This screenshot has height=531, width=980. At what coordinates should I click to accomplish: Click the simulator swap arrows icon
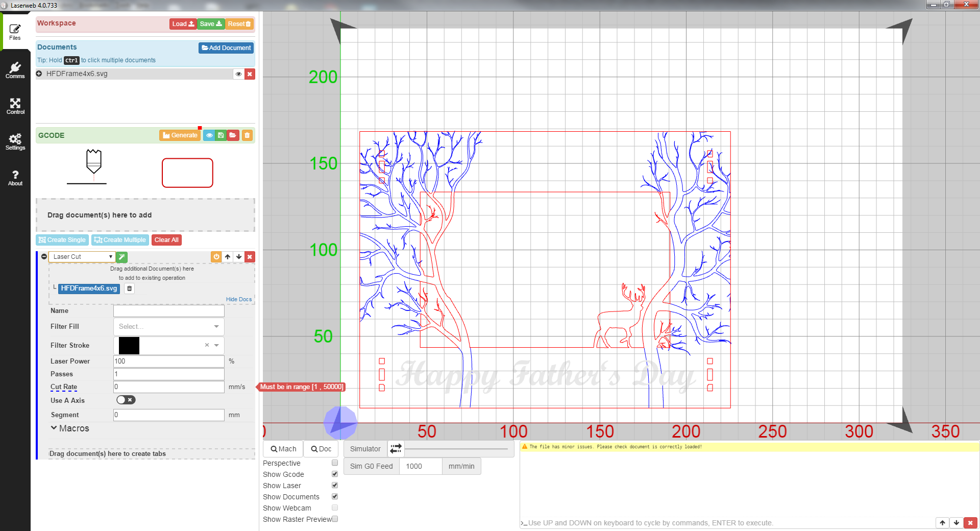click(x=396, y=449)
